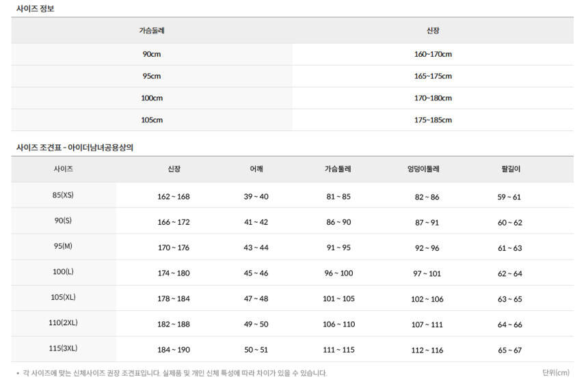Select the 90cm chest cell in top table
The image size is (588, 386).
click(151, 55)
